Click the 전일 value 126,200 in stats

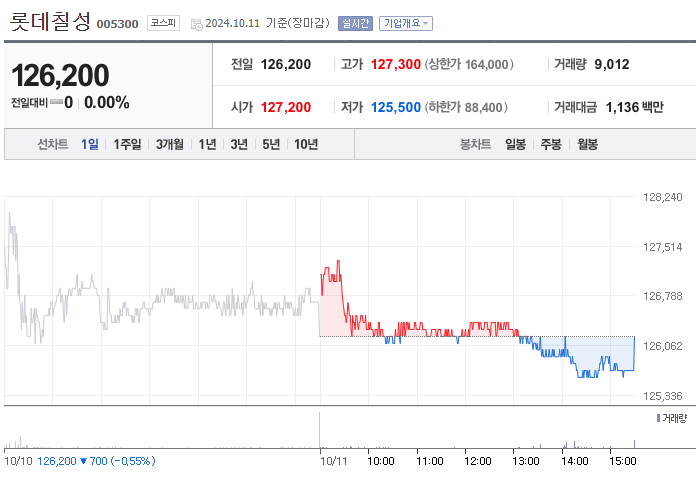286,64
